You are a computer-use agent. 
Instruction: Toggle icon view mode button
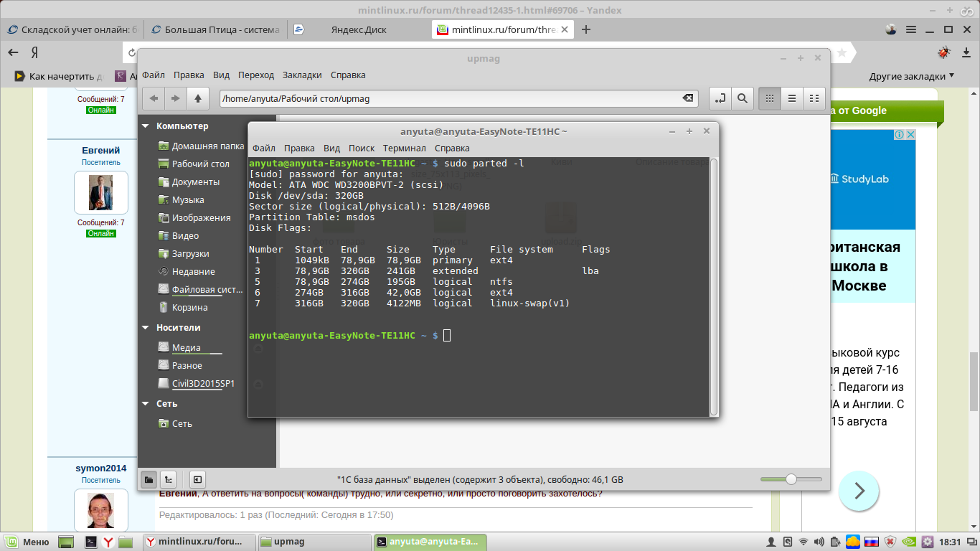770,98
